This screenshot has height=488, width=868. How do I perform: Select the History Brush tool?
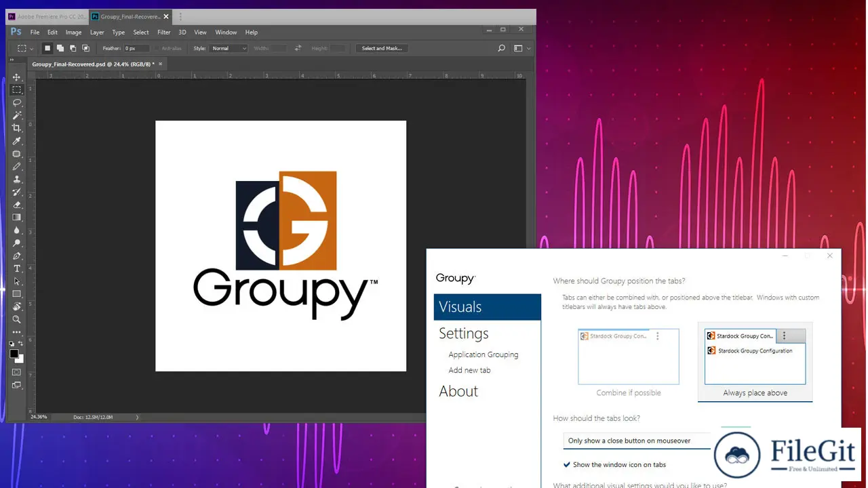17,192
